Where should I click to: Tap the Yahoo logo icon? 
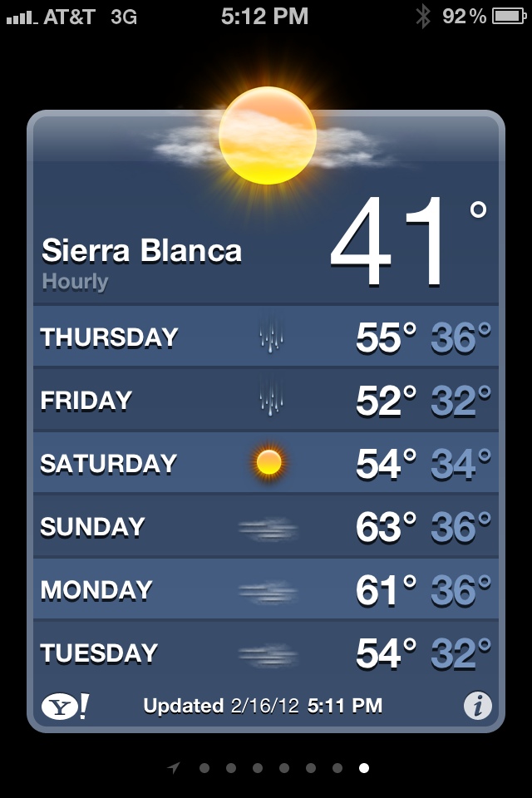tap(64, 707)
